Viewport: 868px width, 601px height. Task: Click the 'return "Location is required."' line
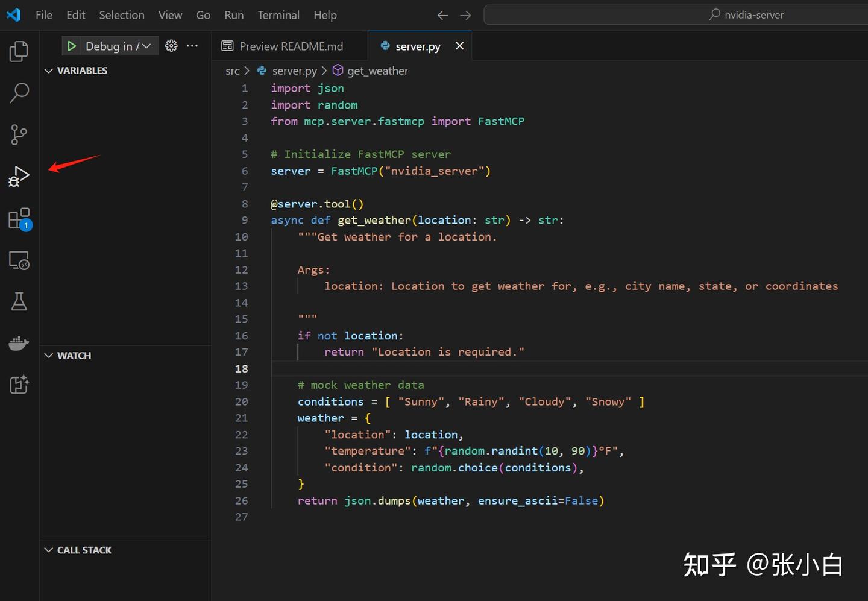coord(424,352)
